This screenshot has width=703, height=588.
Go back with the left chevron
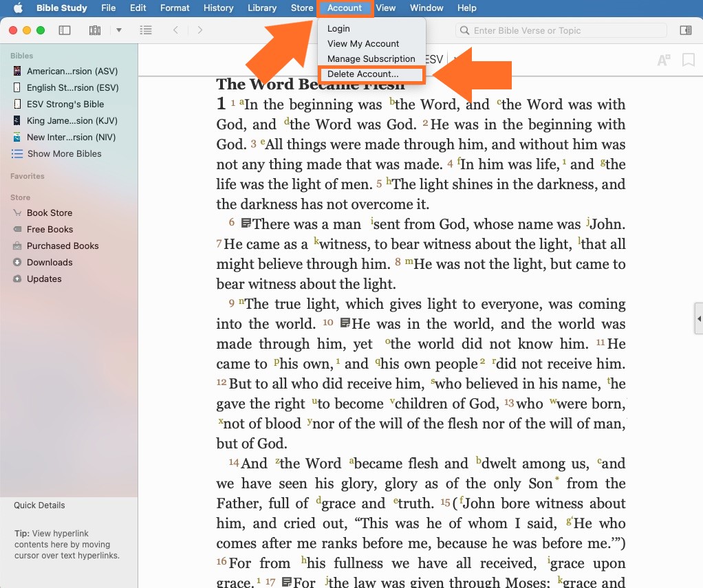tap(176, 30)
